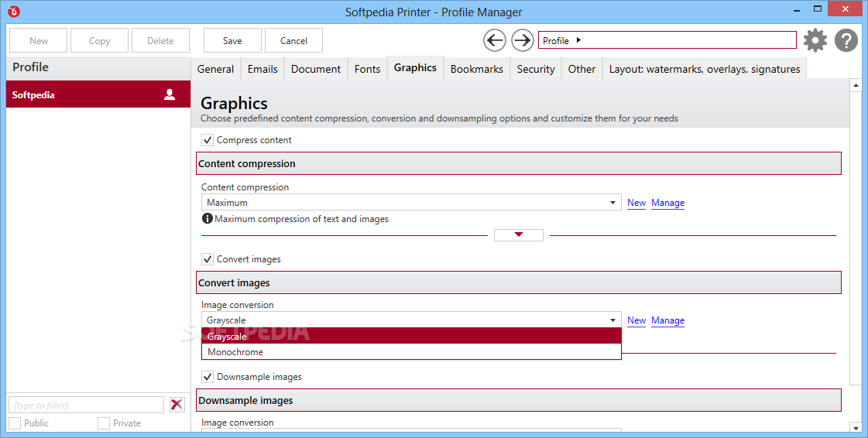Expand the red triangle section expander
The image size is (868, 438).
(x=518, y=235)
